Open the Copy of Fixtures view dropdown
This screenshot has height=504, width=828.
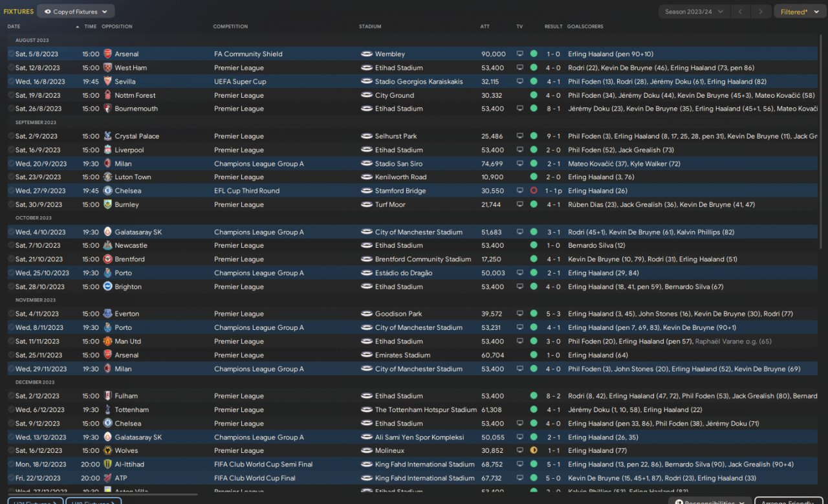76,12
